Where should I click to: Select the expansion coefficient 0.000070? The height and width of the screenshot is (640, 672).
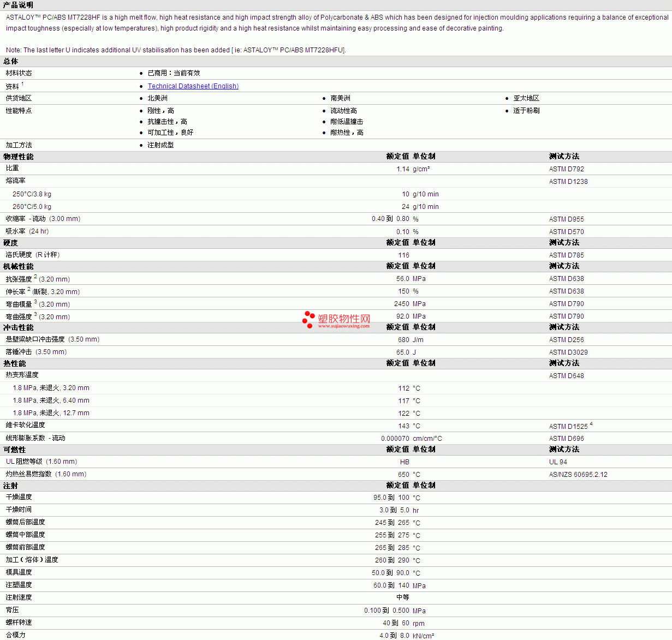click(x=395, y=439)
